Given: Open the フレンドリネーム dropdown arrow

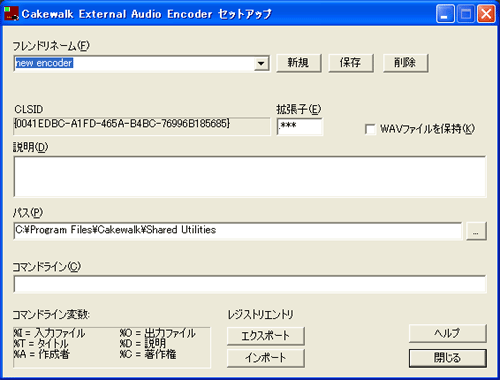Looking at the screenshot, I should 261,63.
